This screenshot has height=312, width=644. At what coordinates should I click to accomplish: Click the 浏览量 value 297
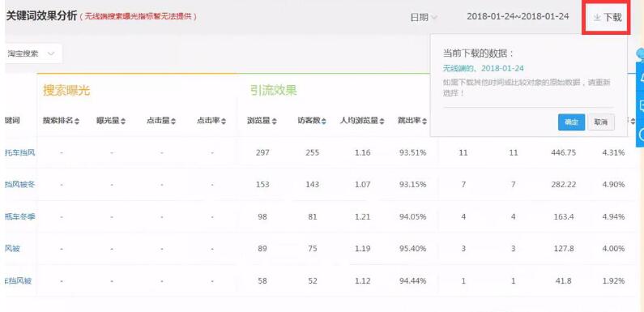pyautogui.click(x=262, y=152)
